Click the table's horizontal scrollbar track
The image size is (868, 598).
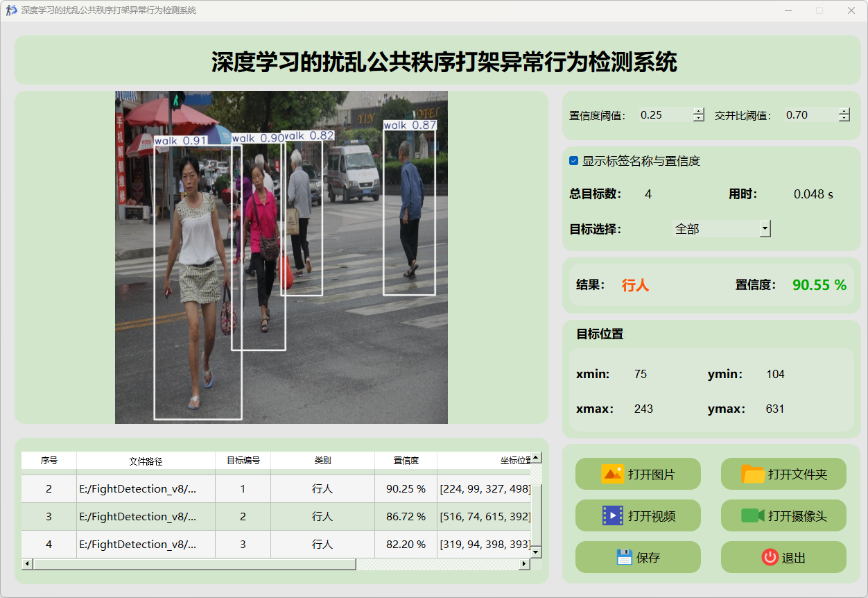point(437,564)
